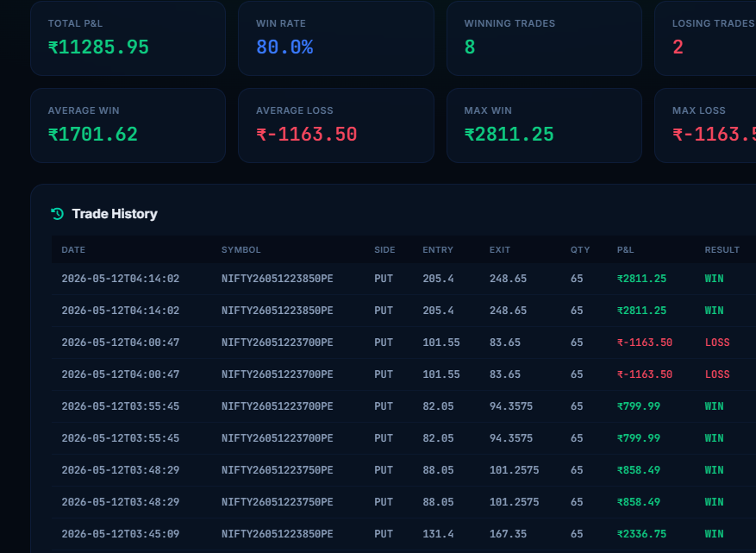Select the Average Loss card's ₹-1163.50 value

point(307,134)
